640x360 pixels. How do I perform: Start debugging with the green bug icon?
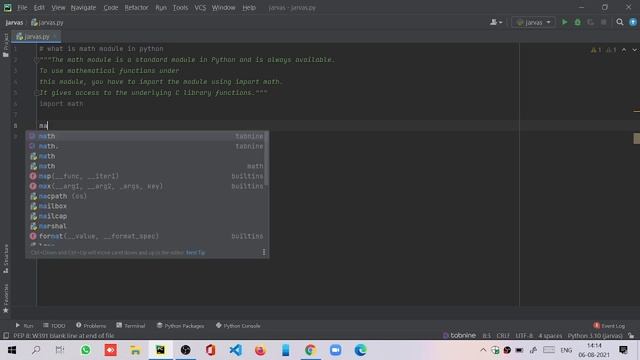pos(578,22)
